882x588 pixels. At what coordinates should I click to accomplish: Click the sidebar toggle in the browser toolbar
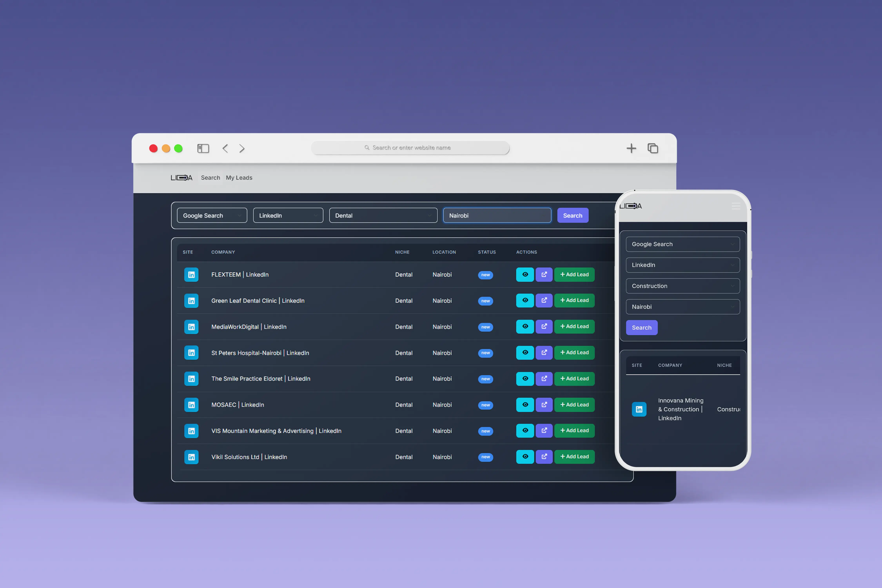coord(203,148)
